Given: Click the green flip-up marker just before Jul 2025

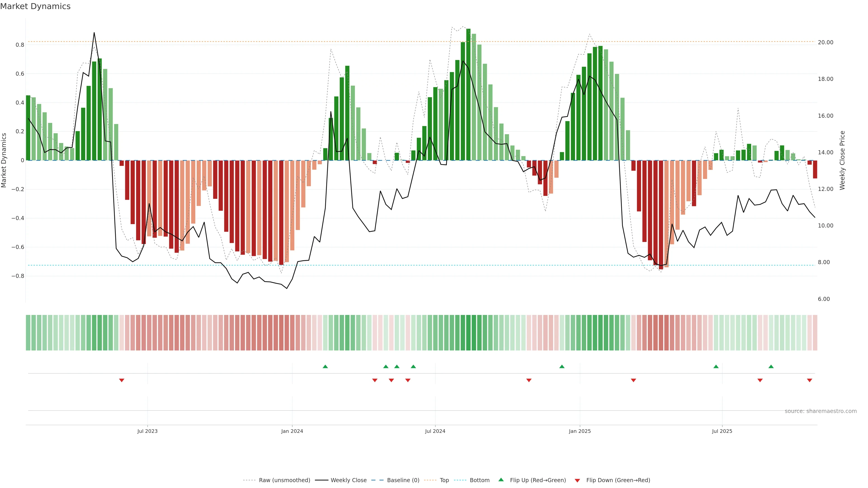Looking at the screenshot, I should [716, 366].
